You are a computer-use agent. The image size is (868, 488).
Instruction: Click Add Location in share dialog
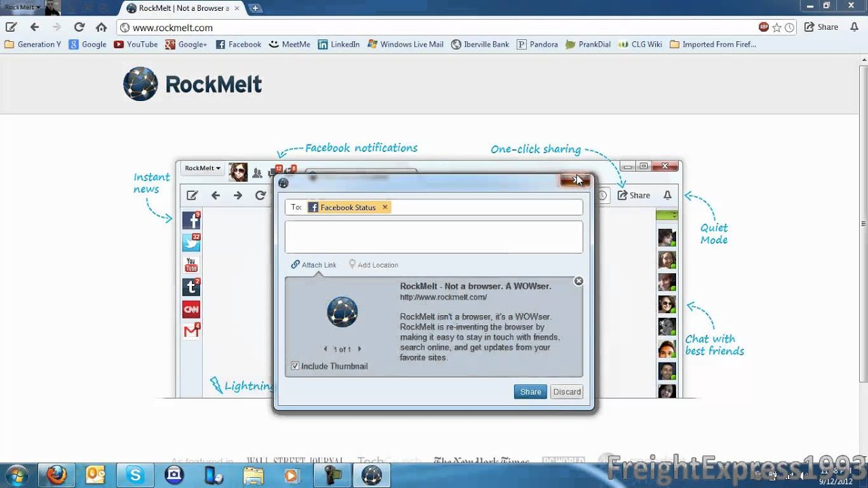pos(373,265)
